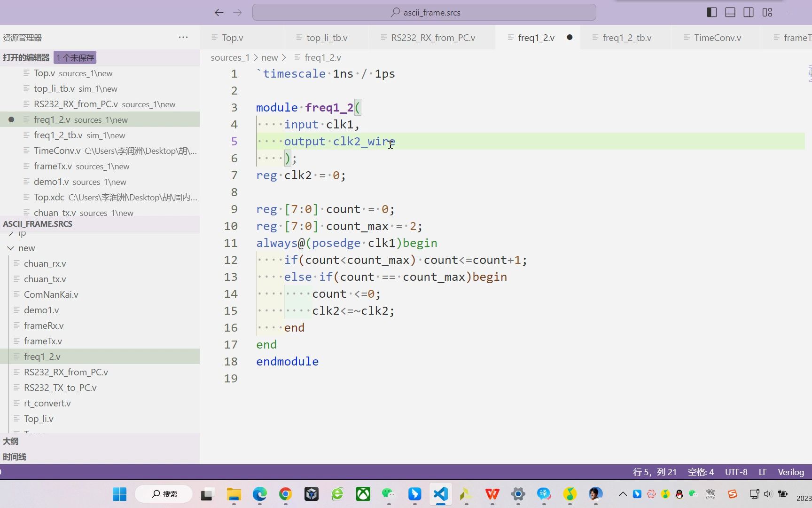Open customize layout icon
812x508 pixels.
point(767,13)
